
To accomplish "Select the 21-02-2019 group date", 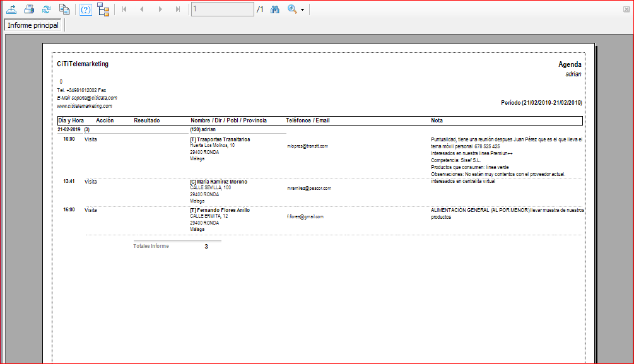I will coord(69,129).
